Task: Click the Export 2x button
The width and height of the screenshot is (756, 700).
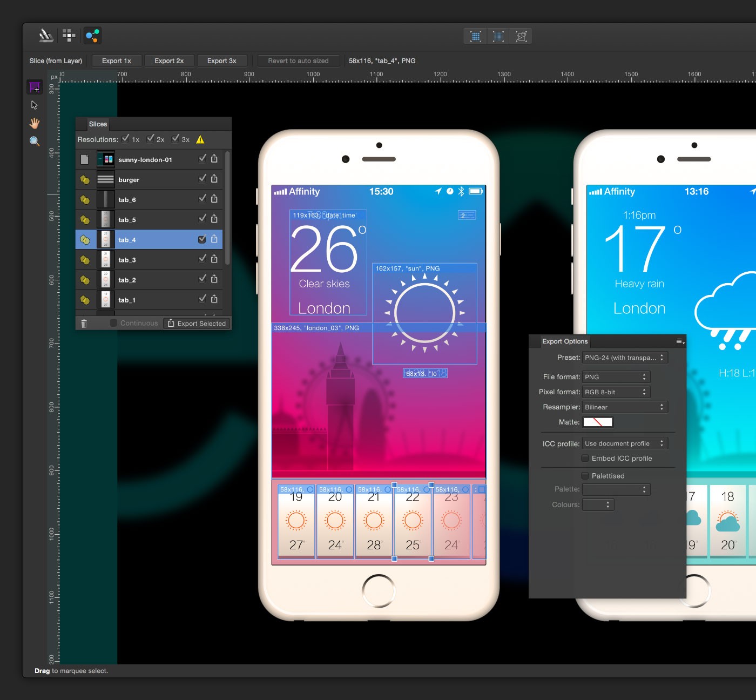Action: (170, 60)
